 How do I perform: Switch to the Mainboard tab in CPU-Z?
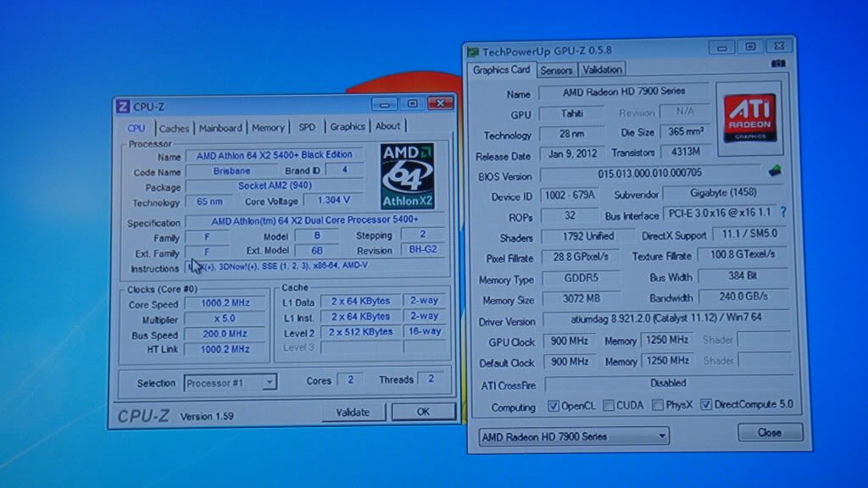[x=220, y=128]
